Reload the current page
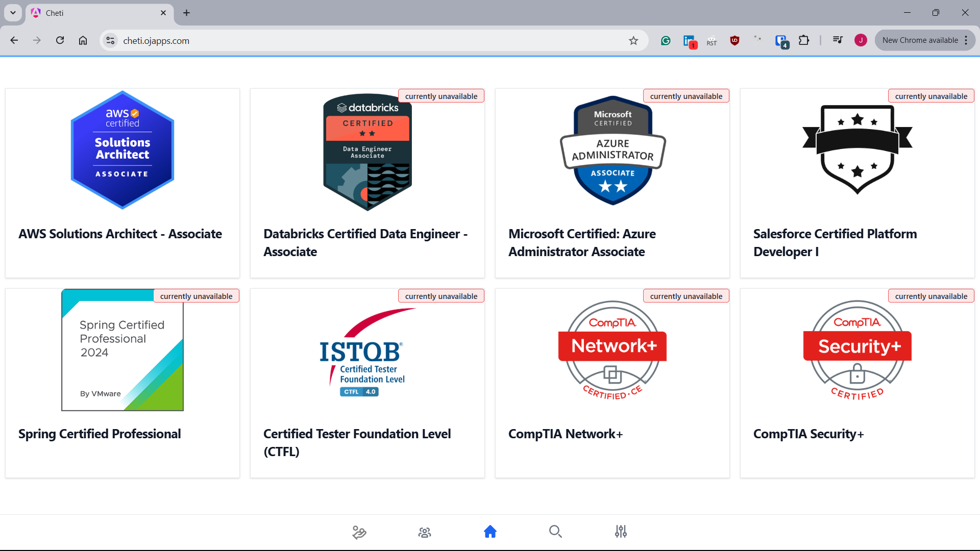The height and width of the screenshot is (551, 980). tap(60, 40)
